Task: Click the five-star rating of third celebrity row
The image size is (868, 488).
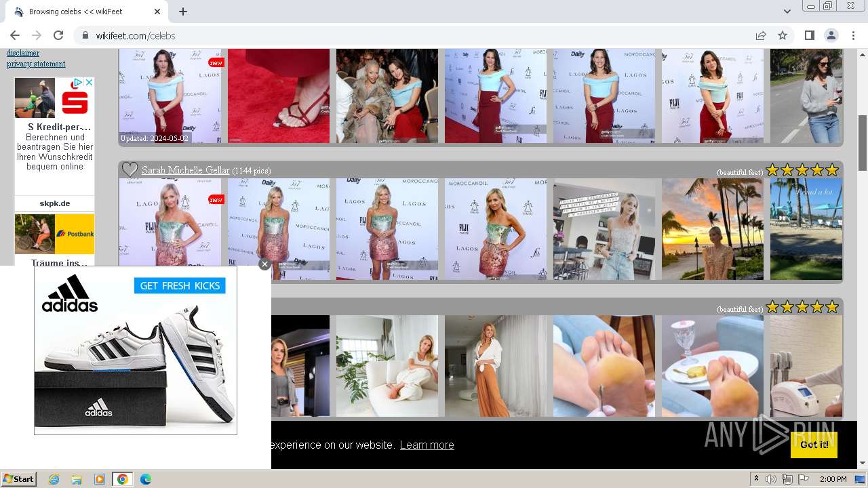Action: click(803, 307)
